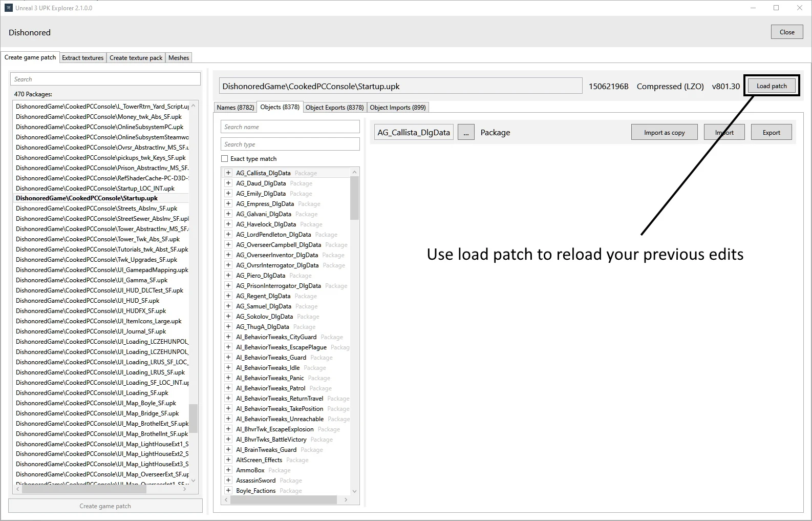812x521 pixels.
Task: Expand the AI_BehaviorTweaks_Guard node
Action: [x=228, y=358]
